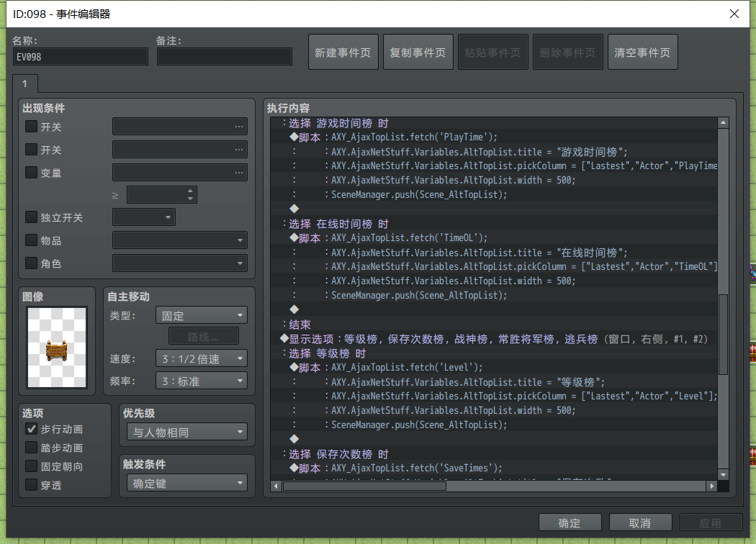Enable the 独立开关 condition checkbox
This screenshot has width=756, height=544.
(x=32, y=217)
